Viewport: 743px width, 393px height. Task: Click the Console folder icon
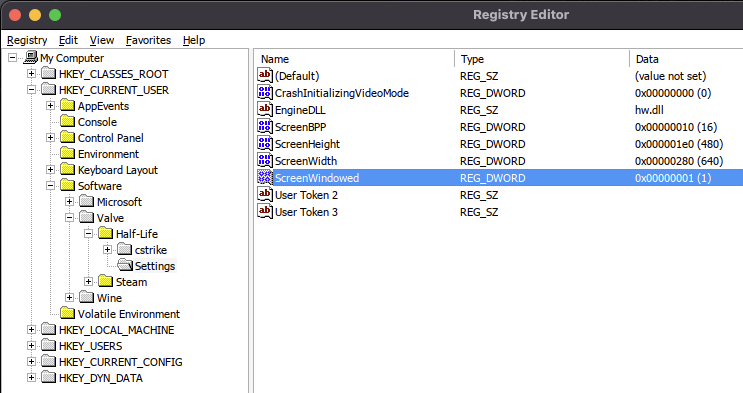(68, 121)
